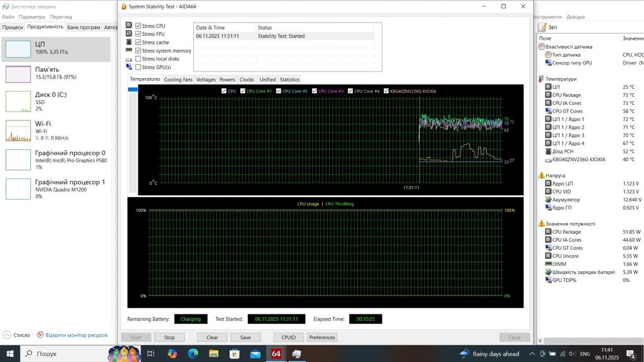This screenshot has width=644, height=362.
Task: Click the AIDA64 flame icon in title bar
Action: coord(124,6)
